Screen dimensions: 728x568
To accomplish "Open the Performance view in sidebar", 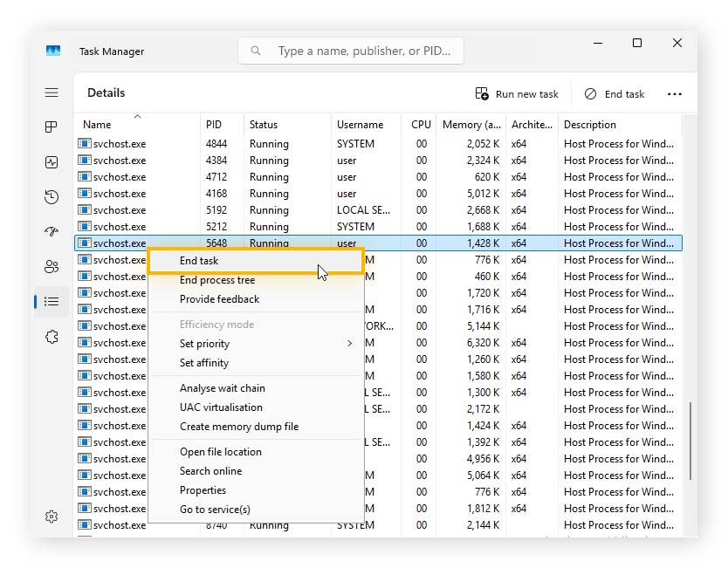I will 52,161.
